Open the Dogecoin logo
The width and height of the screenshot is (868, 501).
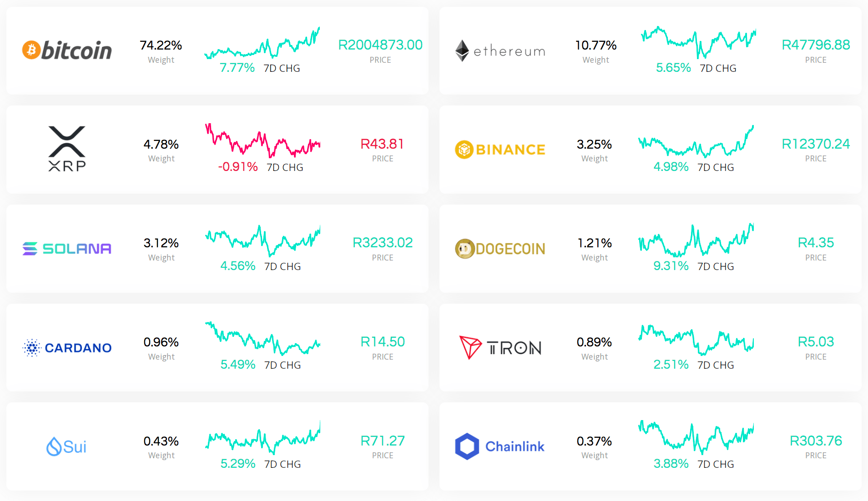500,248
